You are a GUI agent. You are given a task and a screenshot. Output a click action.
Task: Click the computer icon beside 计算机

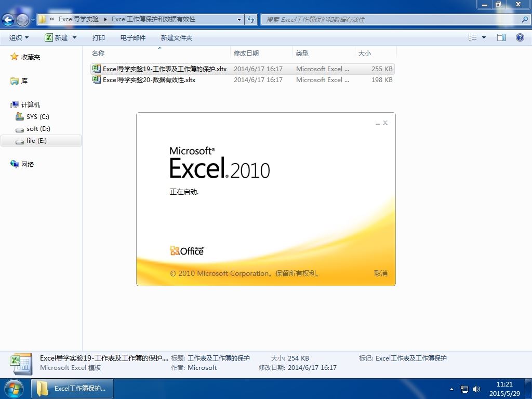click(x=14, y=104)
